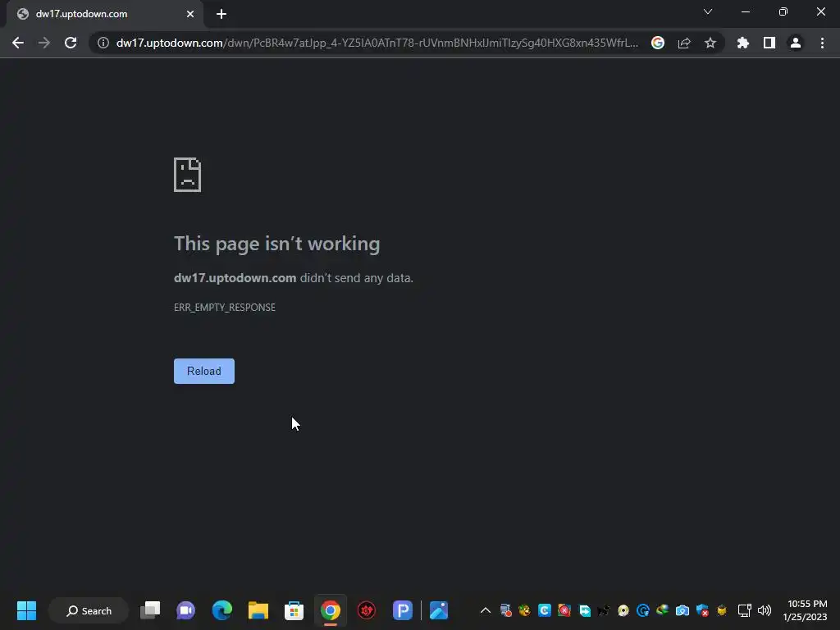Open Microsoft Edge from taskbar
840x630 pixels.
(x=221, y=610)
